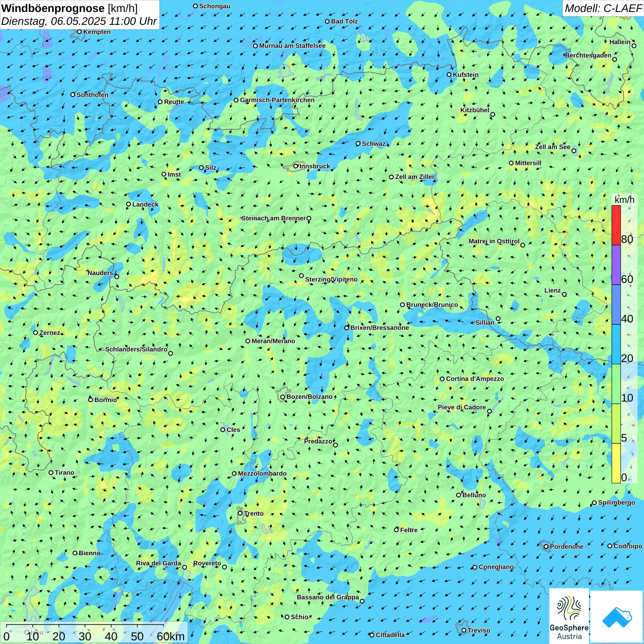Click the Feltre city marker
This screenshot has height=644, width=644.
[x=397, y=530]
